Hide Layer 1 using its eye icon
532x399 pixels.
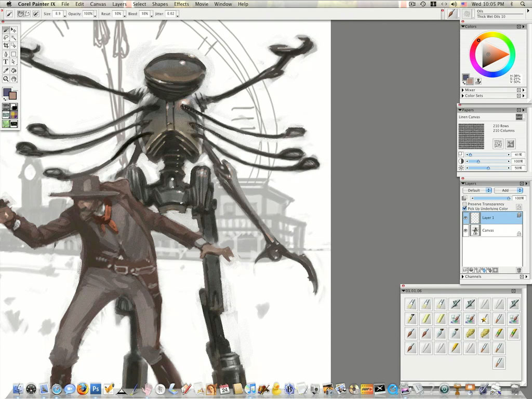(x=465, y=218)
